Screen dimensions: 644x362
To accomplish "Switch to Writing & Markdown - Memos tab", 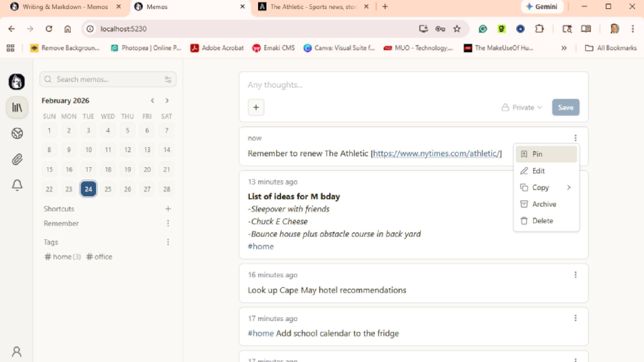I will tap(65, 7).
